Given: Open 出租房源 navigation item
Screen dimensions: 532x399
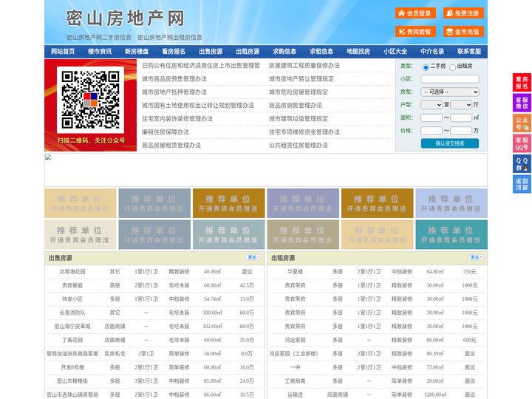Looking at the screenshot, I should pos(248,52).
